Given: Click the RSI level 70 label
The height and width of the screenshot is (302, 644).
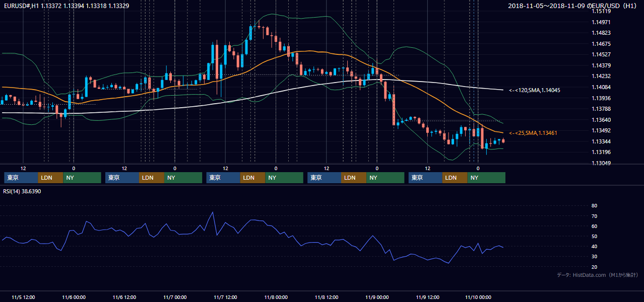Looking at the screenshot, I should (594, 216).
